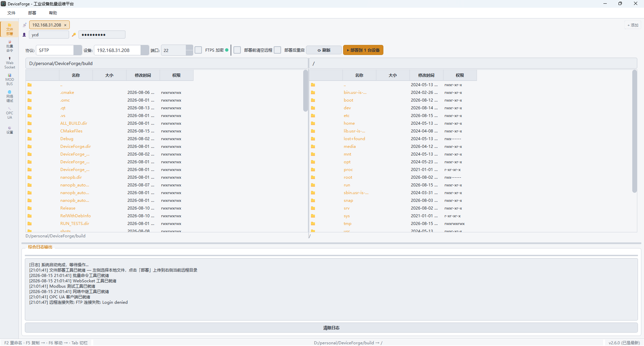The image size is (644, 346).
Task: Click the 综合日志输出 panel title
Action: 40,247
